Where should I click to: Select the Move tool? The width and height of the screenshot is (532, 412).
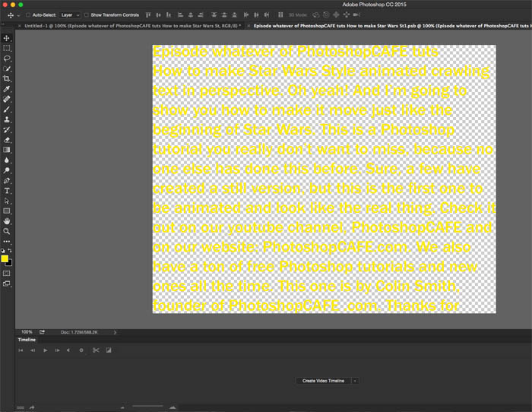click(7, 38)
